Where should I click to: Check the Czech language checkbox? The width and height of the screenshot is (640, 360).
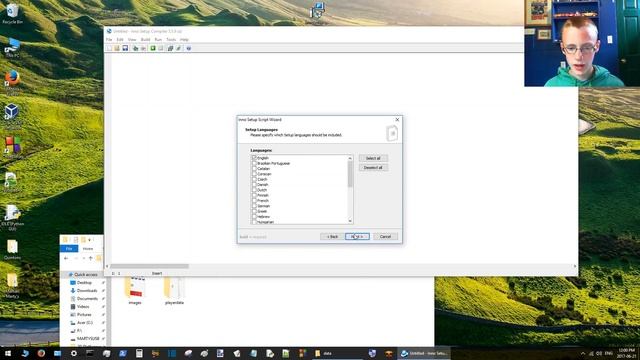point(254,179)
